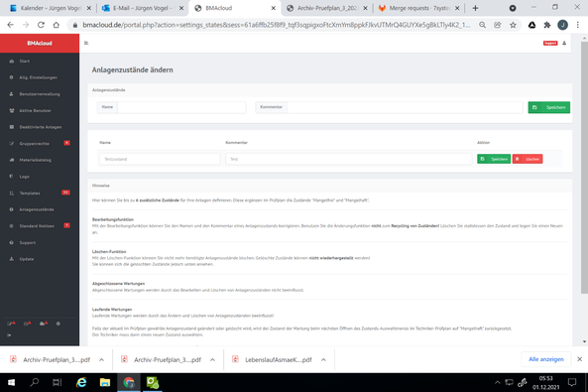Open the Windows notification center
This screenshot has width=588, height=392.
pyautogui.click(x=572, y=383)
